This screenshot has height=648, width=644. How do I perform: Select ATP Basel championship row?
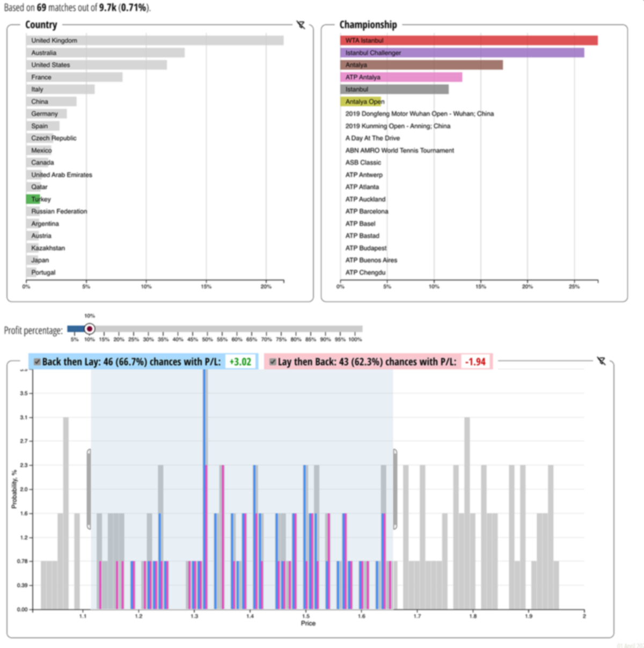(361, 224)
